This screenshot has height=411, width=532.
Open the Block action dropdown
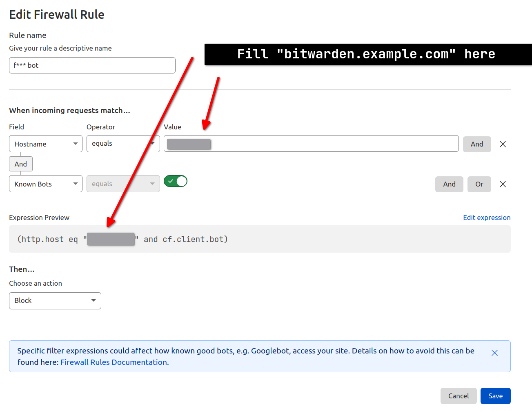(x=55, y=301)
